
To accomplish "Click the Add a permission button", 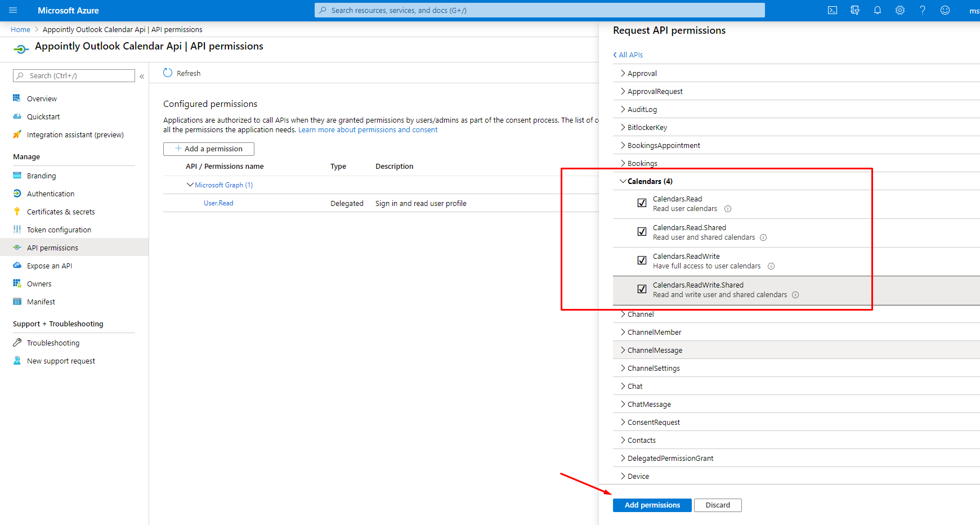I will 208,149.
